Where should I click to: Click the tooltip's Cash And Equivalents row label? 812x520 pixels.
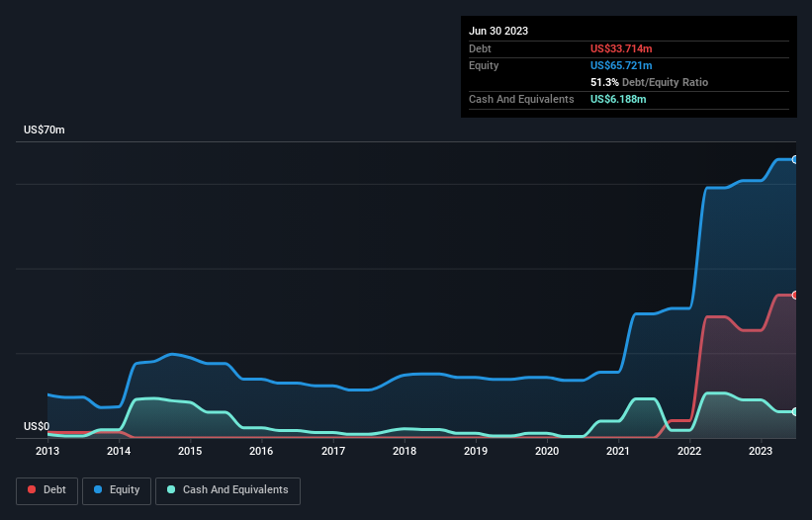(521, 99)
